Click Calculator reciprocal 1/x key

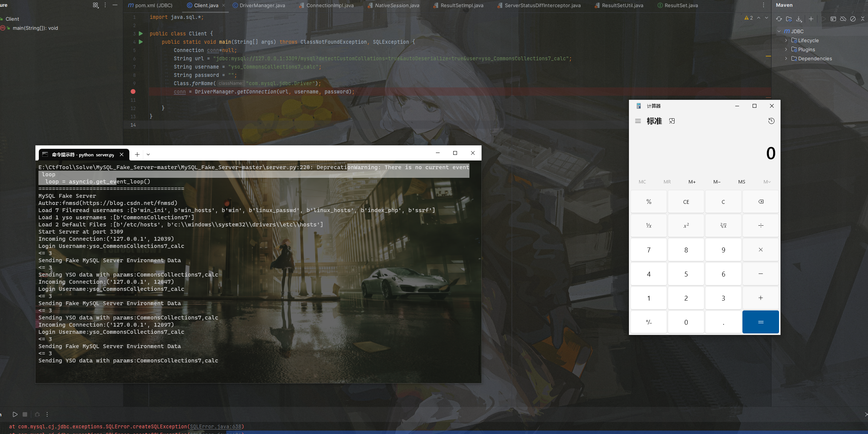tap(649, 226)
